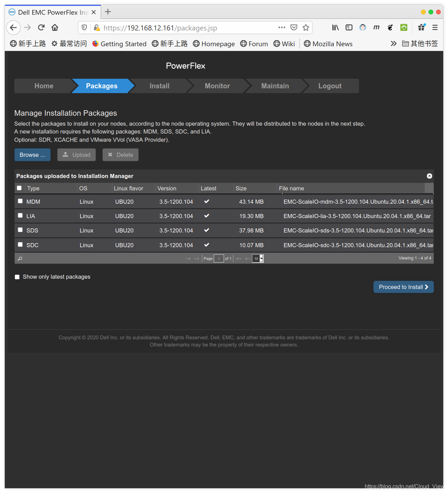This screenshot has width=448, height=493.
Task: Sort table by Type column header
Action: (51, 188)
